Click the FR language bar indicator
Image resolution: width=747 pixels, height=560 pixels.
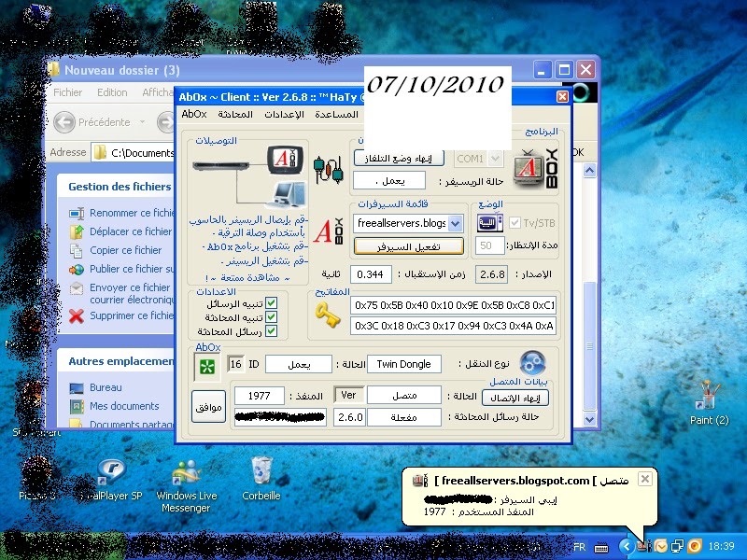pos(579,547)
